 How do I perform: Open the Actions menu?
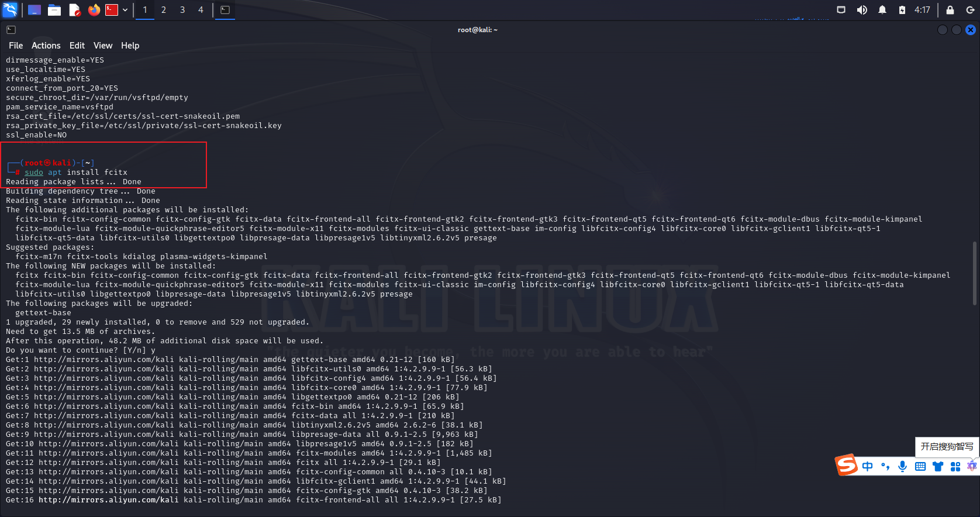pyautogui.click(x=46, y=46)
